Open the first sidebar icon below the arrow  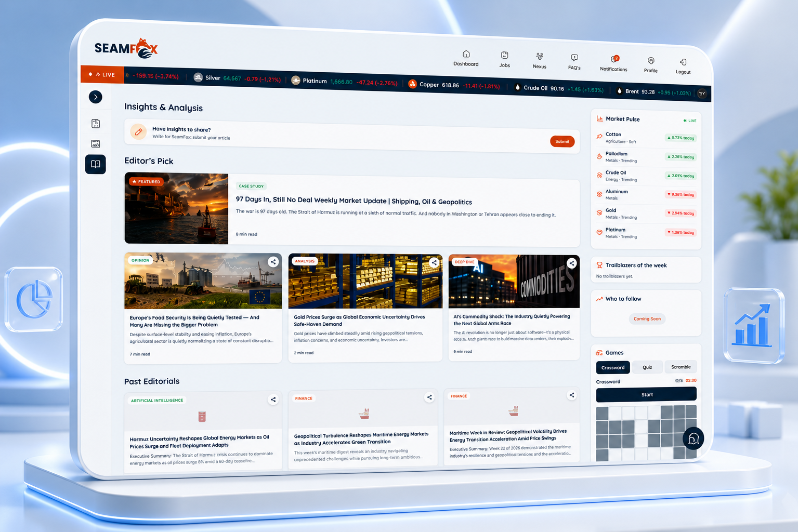click(x=96, y=124)
